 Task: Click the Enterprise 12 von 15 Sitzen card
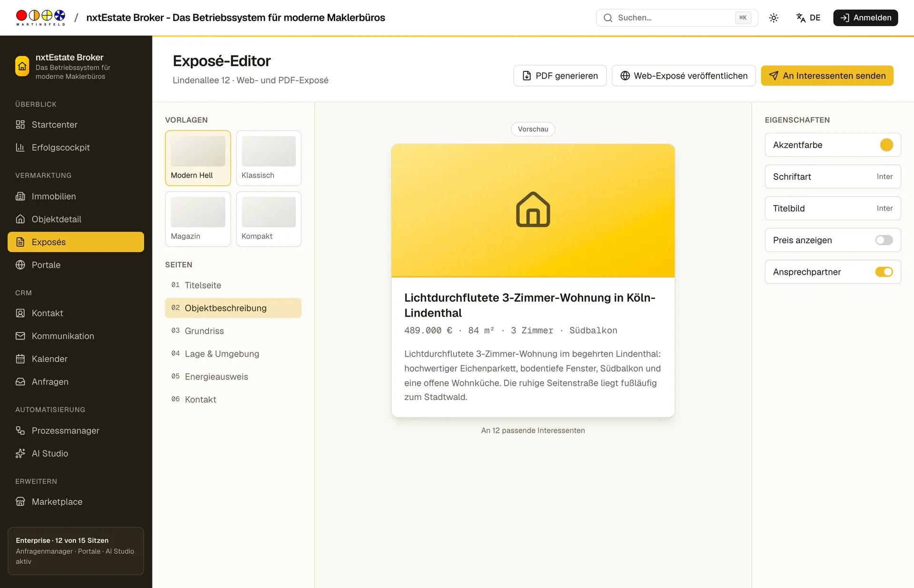(76, 551)
